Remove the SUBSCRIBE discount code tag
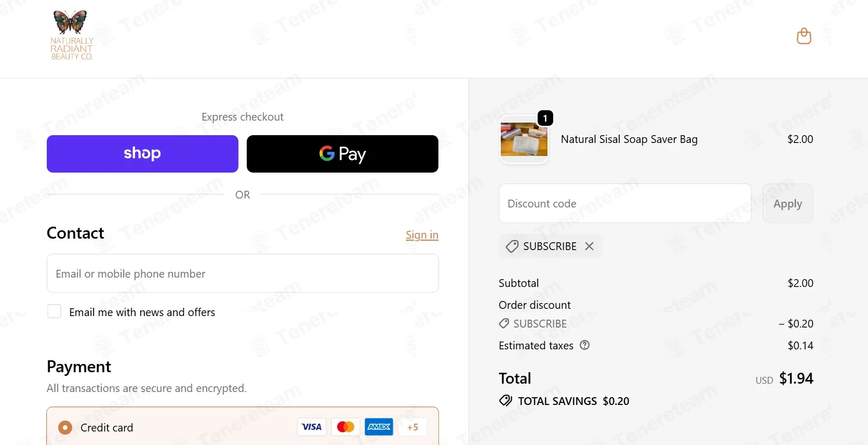 (589, 246)
